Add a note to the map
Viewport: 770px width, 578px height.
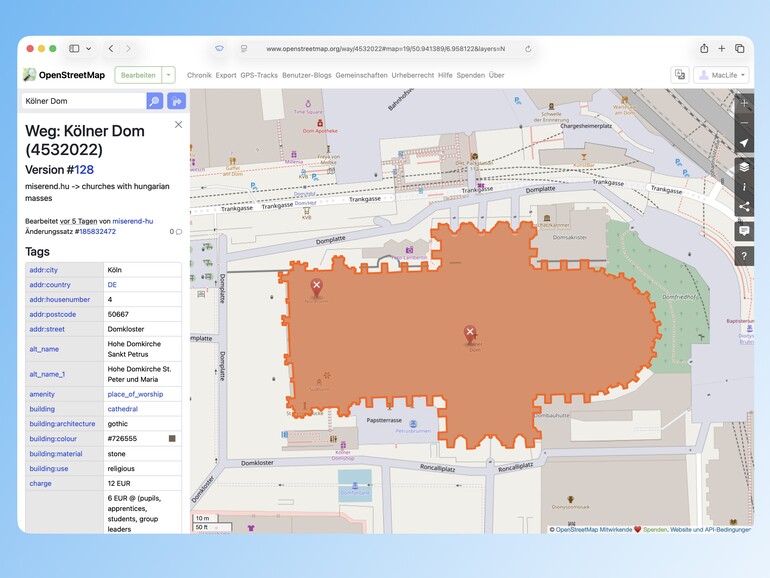[x=744, y=231]
